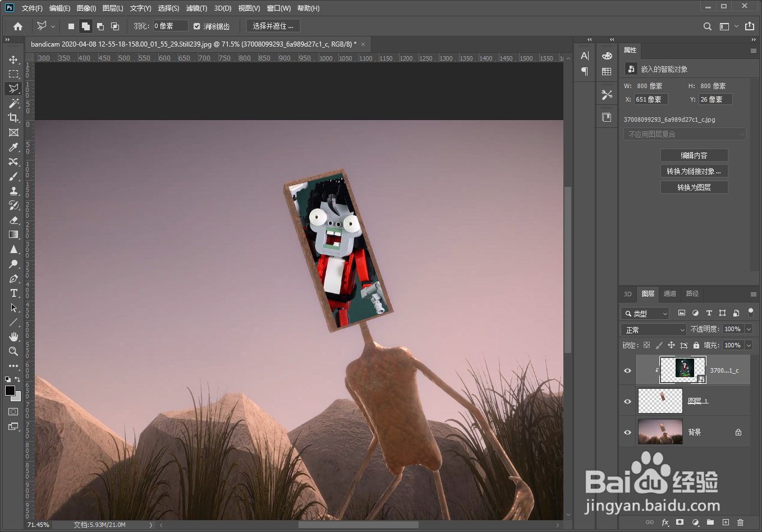Click the 编辑内容 button
This screenshot has height=532, width=762.
coord(694,155)
